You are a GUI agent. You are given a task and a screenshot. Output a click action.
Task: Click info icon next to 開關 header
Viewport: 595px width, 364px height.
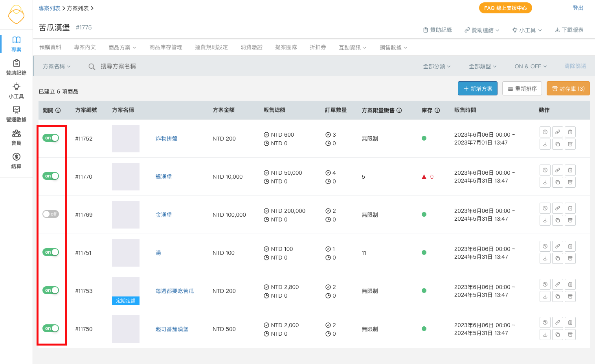pyautogui.click(x=58, y=110)
